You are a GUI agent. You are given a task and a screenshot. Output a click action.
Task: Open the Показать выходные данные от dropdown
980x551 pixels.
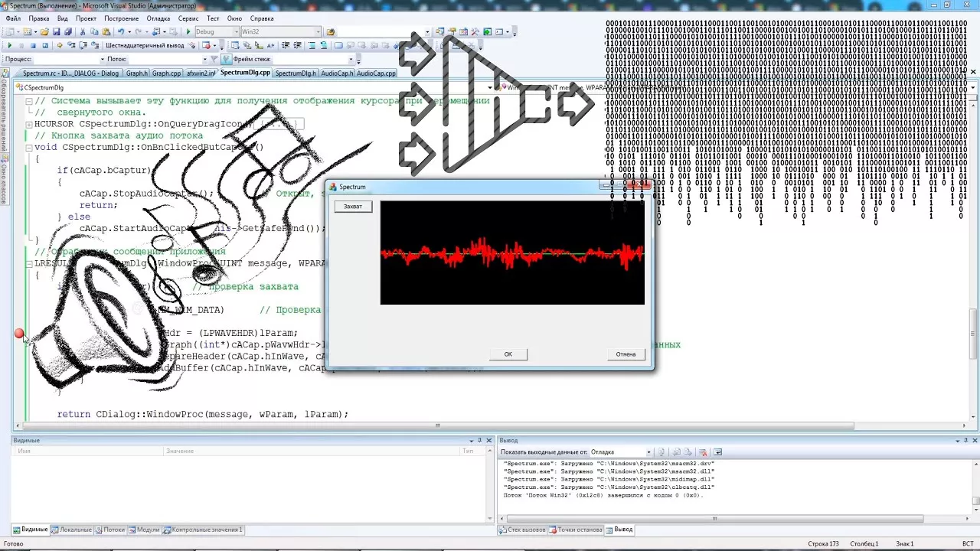pyautogui.click(x=649, y=452)
